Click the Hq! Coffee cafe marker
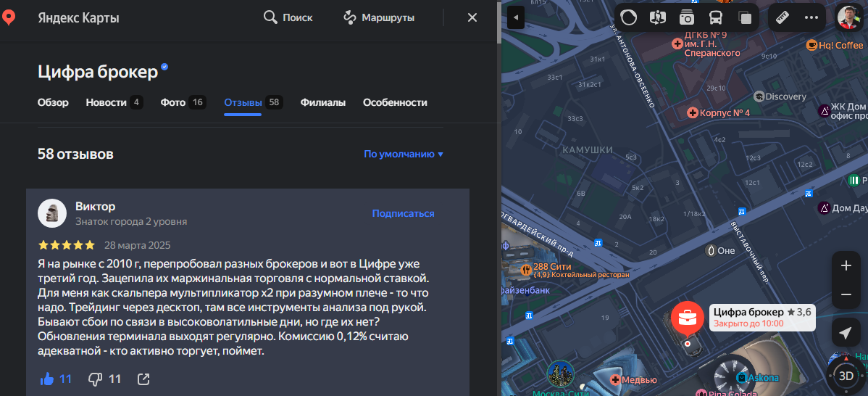This screenshot has width=868, height=396. point(811,46)
